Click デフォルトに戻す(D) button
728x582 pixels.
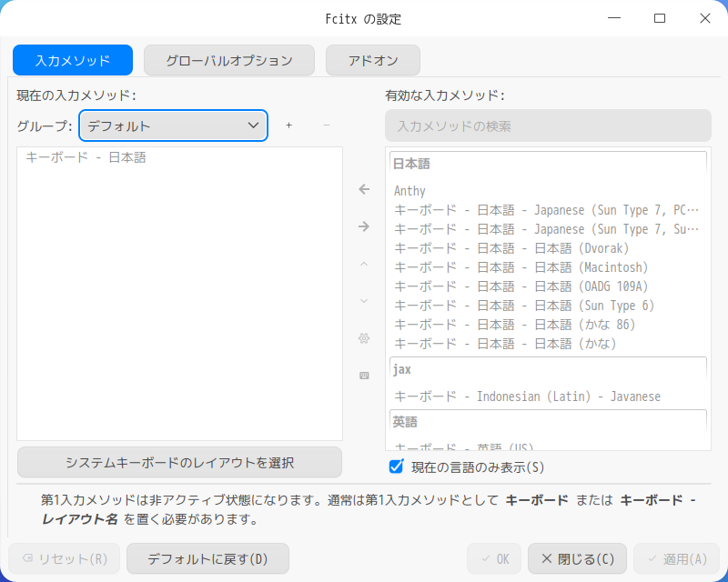(x=207, y=558)
